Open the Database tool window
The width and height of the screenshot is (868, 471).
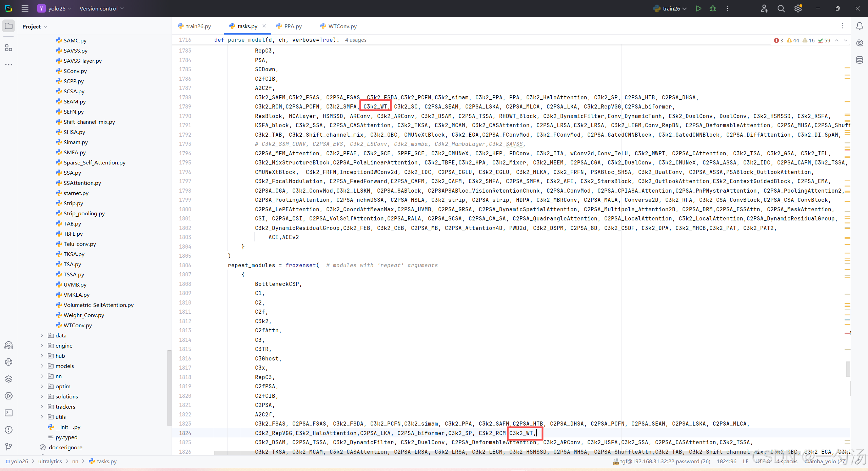[860, 60]
